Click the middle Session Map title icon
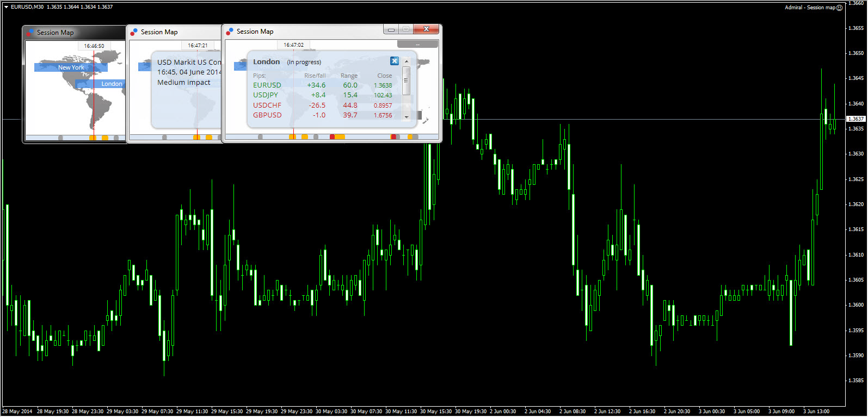868x417 pixels. tap(134, 32)
